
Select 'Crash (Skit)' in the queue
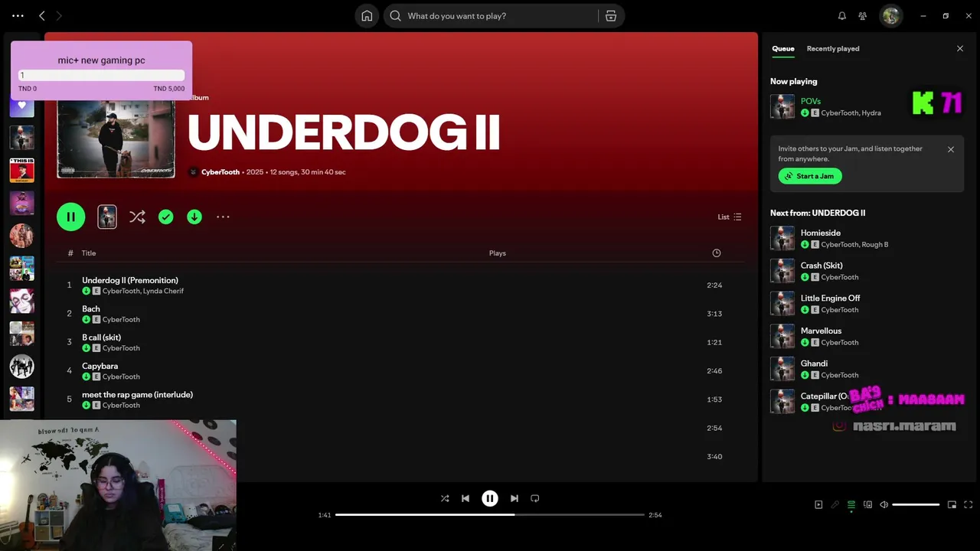pos(822,266)
